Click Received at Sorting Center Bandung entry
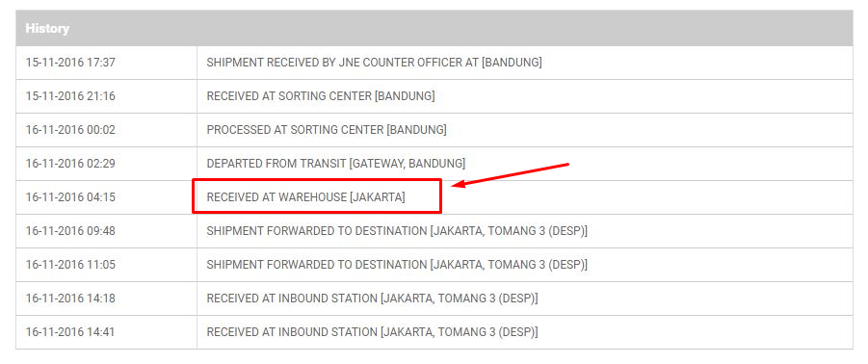Screen dimensions: 868x364 point(321,96)
